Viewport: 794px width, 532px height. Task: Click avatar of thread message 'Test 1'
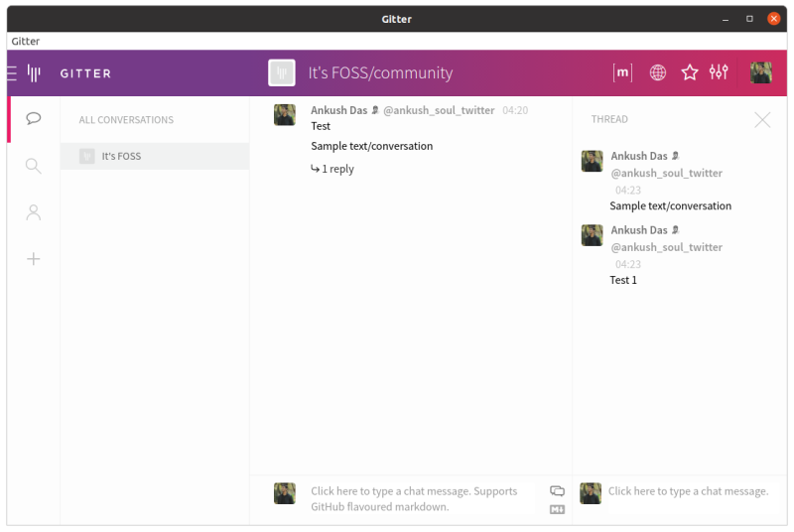(592, 235)
